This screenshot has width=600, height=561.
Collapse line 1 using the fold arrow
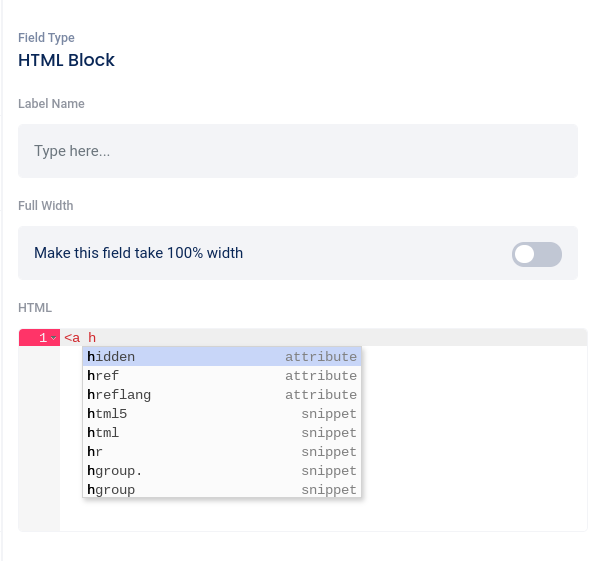click(54, 339)
